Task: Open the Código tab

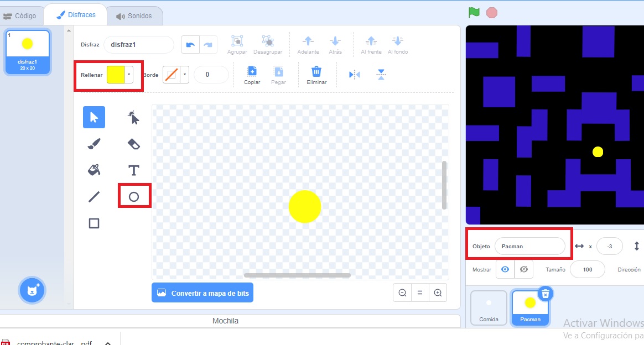Action: [22, 15]
